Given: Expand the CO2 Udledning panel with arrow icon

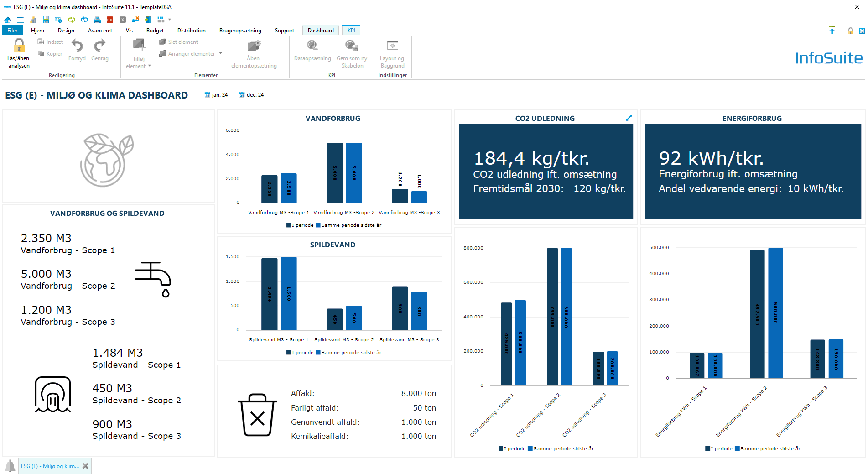Looking at the screenshot, I should point(629,118).
